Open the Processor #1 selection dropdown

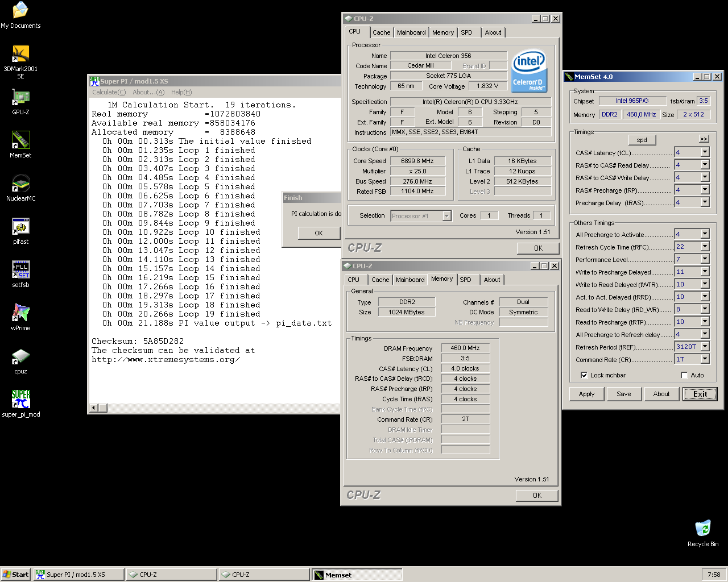(x=446, y=216)
